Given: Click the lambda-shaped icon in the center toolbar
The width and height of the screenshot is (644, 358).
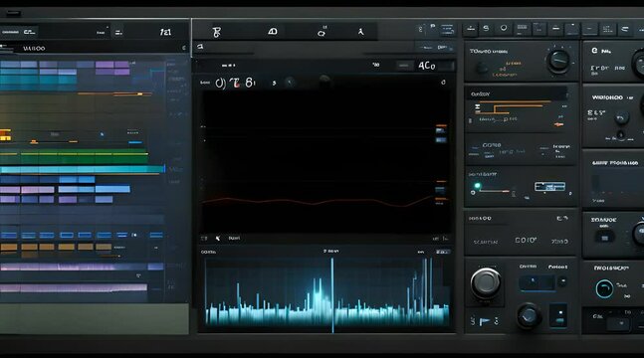Looking at the screenshot, I should click(361, 32).
